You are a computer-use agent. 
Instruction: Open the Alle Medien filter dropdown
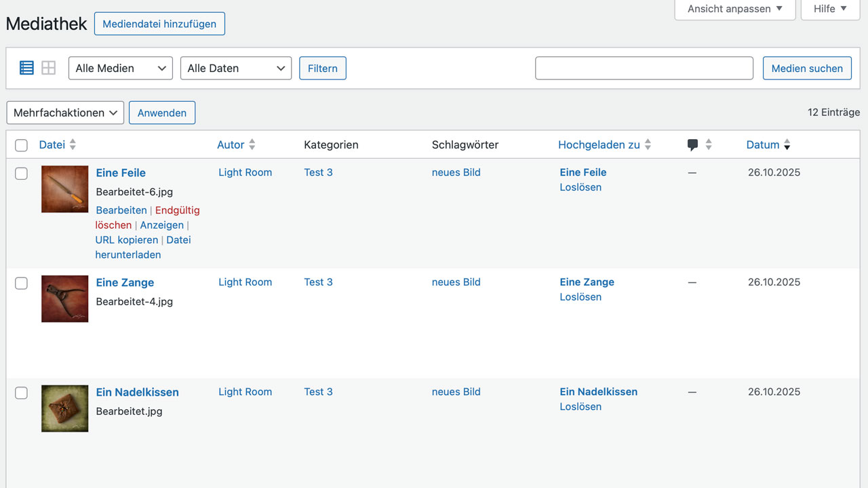(x=121, y=68)
